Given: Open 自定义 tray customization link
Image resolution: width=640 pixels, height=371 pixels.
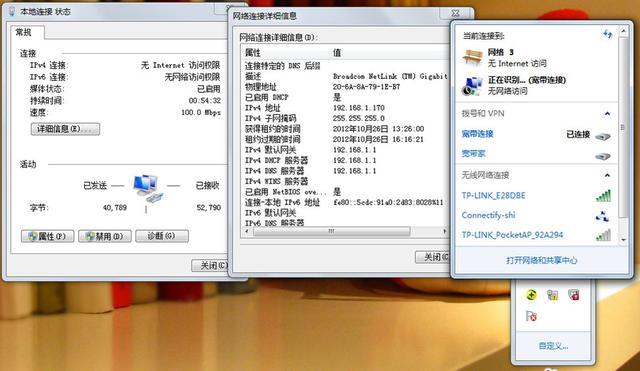Looking at the screenshot, I should [553, 346].
